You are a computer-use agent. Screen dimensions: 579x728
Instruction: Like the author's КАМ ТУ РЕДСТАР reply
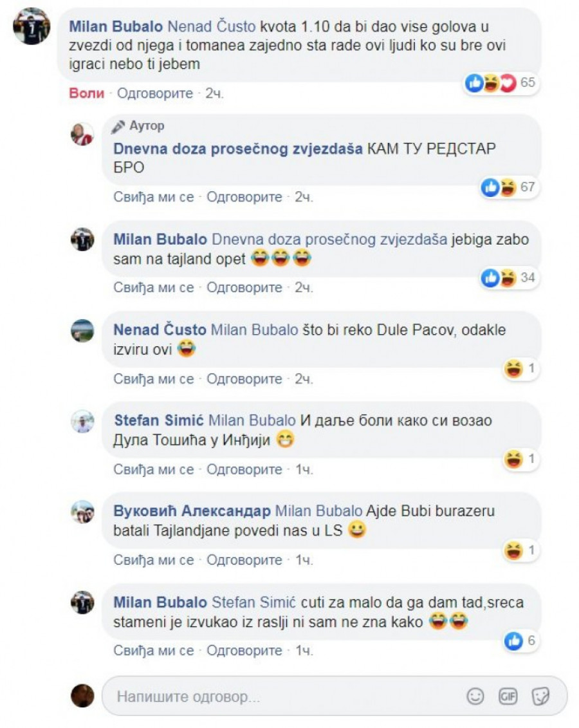(154, 197)
